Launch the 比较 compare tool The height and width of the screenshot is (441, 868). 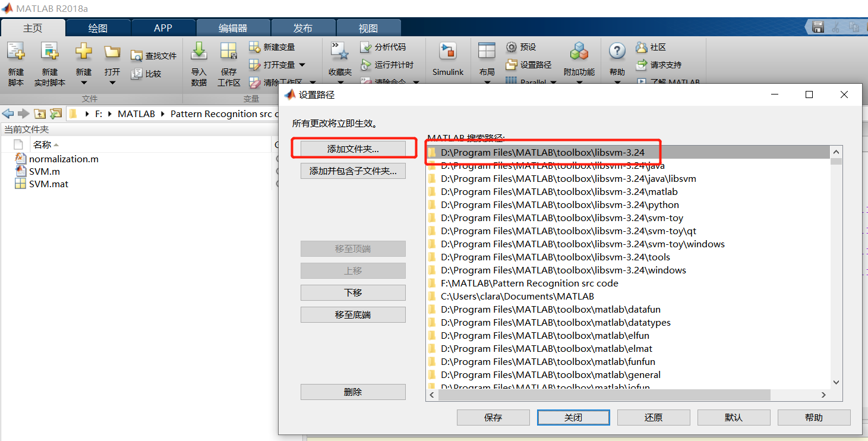point(146,74)
